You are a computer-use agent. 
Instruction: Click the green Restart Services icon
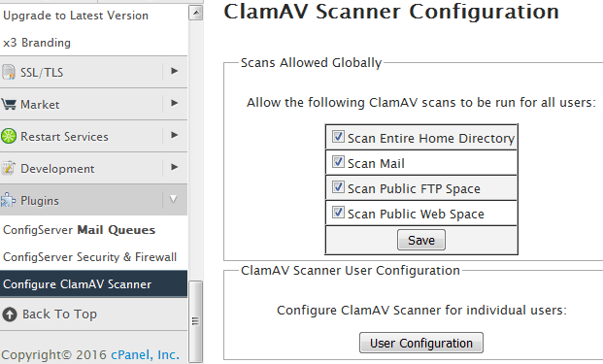9,136
